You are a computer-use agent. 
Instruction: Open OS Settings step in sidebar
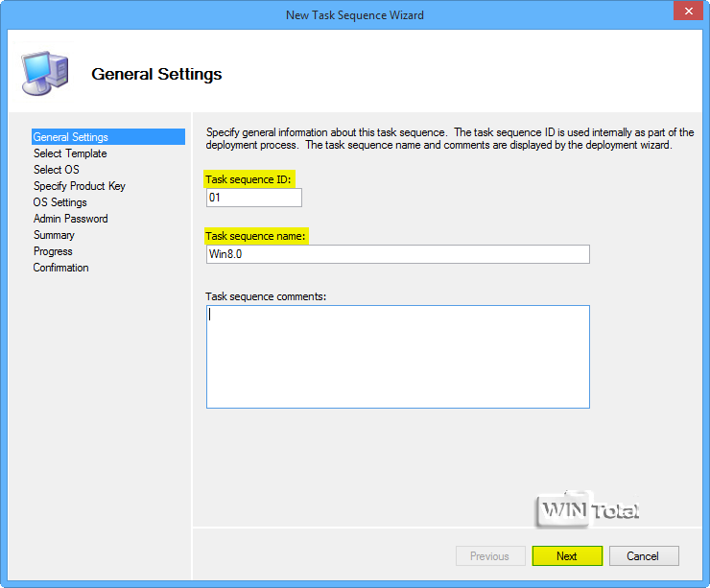click(x=60, y=202)
